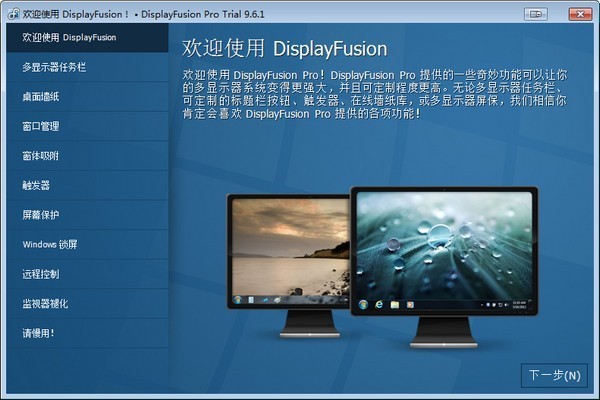Click the Start orb on right monitor image

[363, 305]
